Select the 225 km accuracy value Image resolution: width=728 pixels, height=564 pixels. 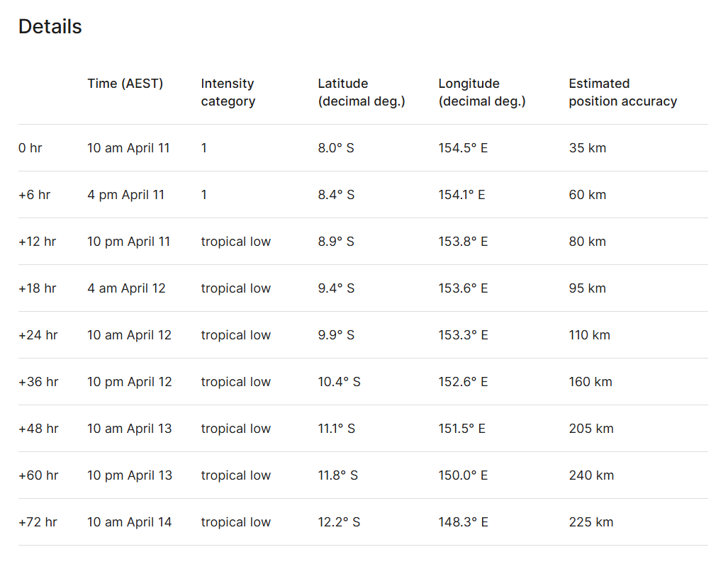(590, 522)
